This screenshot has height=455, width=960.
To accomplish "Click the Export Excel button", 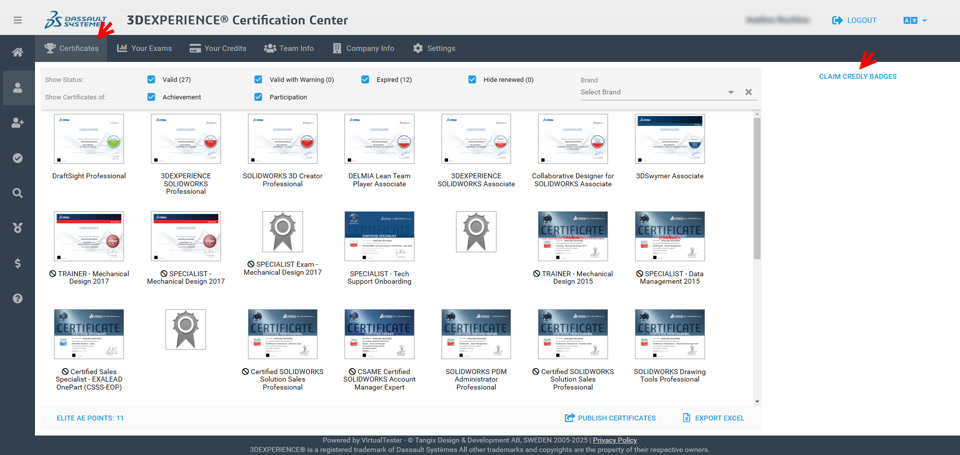I will [x=713, y=418].
